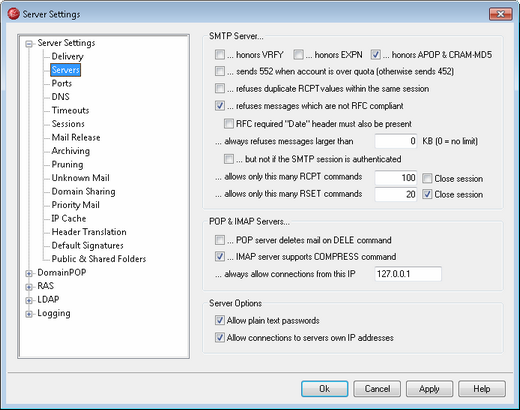Disable Allow plain text passwords option
520x410 pixels.
click(220, 320)
